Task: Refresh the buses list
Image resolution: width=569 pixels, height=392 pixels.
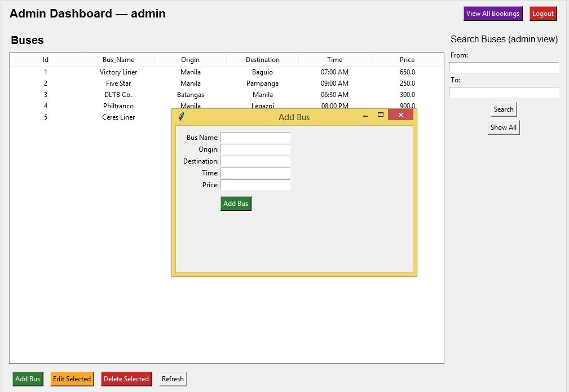Action: [173, 379]
